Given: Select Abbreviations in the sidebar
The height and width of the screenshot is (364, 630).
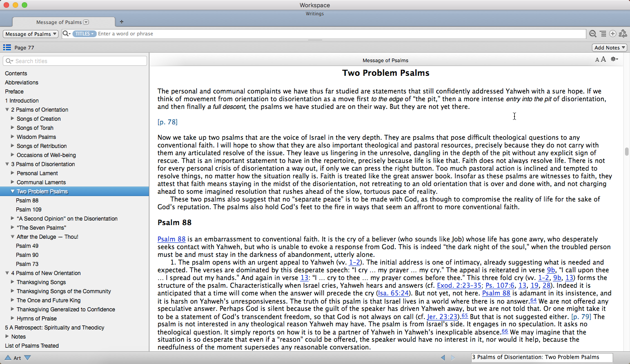Looking at the screenshot, I should (21, 83).
